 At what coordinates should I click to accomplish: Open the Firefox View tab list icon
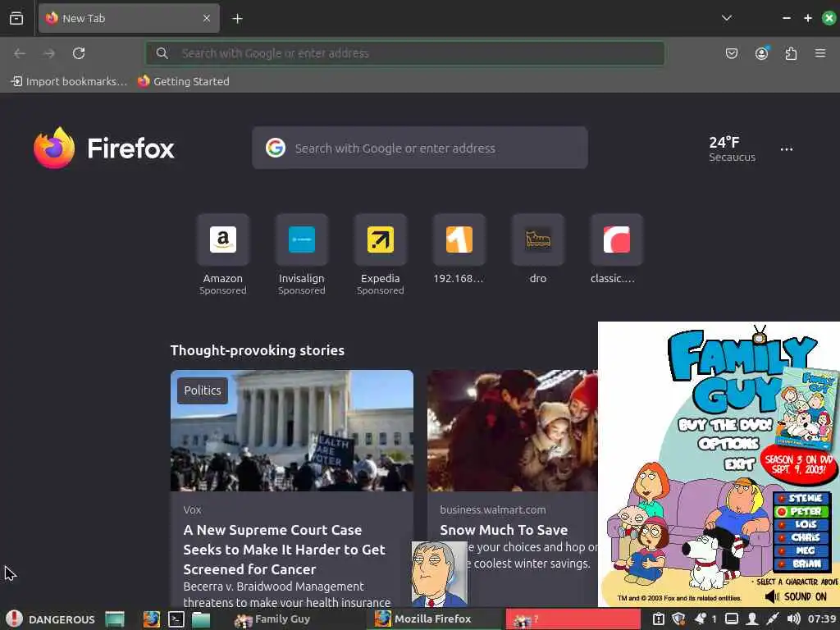[16, 18]
